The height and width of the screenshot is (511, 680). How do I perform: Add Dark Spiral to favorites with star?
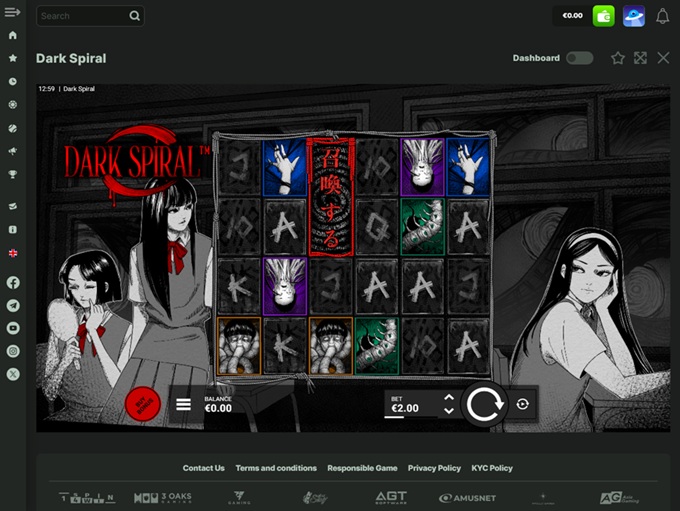point(618,58)
